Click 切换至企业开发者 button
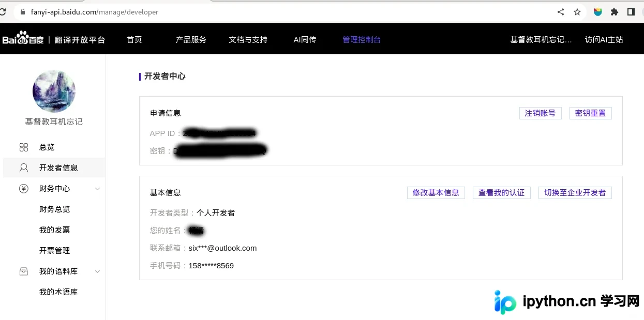644x320 pixels. click(x=575, y=193)
